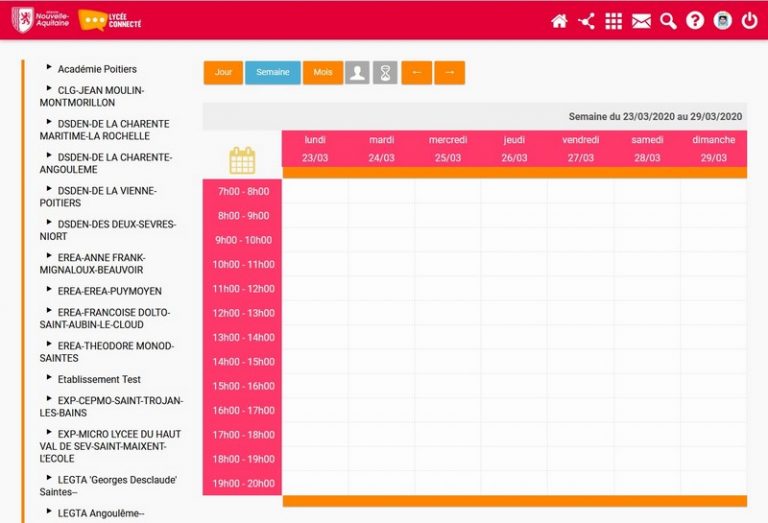Open the share network icon
Image resolution: width=768 pixels, height=523 pixels.
click(586, 21)
